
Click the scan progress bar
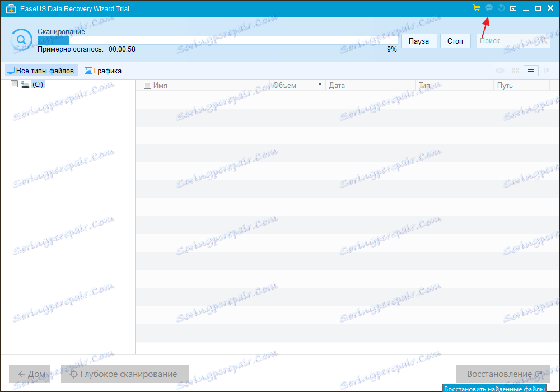(x=217, y=40)
